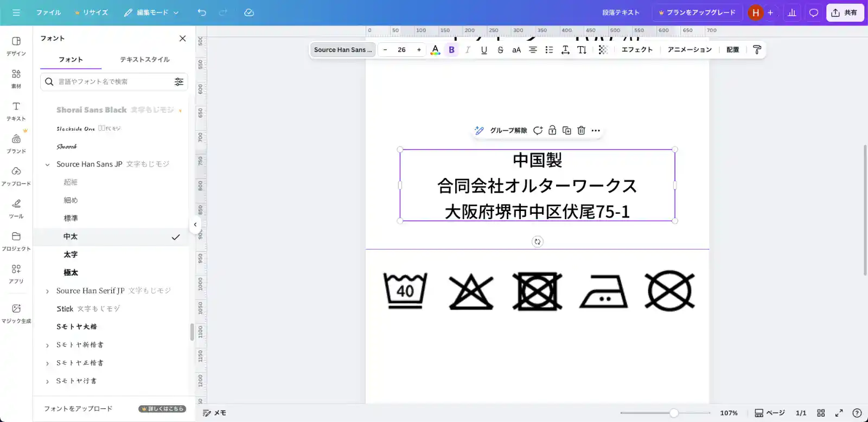The width and height of the screenshot is (868, 422).
Task: Open the Source Han Sans font dropdown
Action: pos(343,50)
